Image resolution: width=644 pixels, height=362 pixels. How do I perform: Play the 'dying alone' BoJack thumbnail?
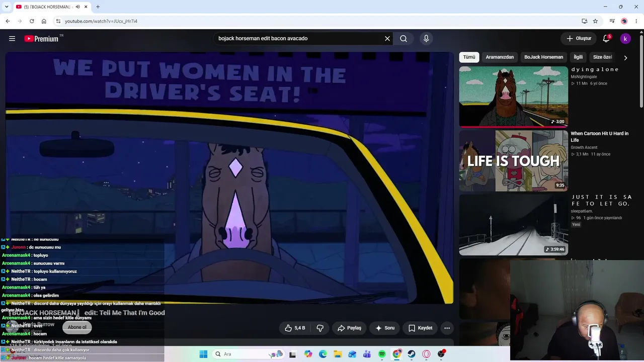(x=513, y=97)
